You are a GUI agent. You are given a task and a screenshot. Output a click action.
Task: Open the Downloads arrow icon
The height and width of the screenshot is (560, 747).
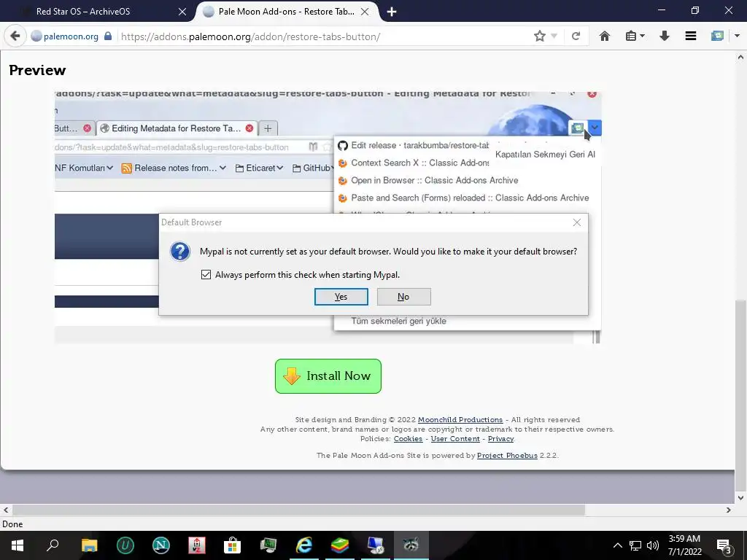tap(664, 36)
